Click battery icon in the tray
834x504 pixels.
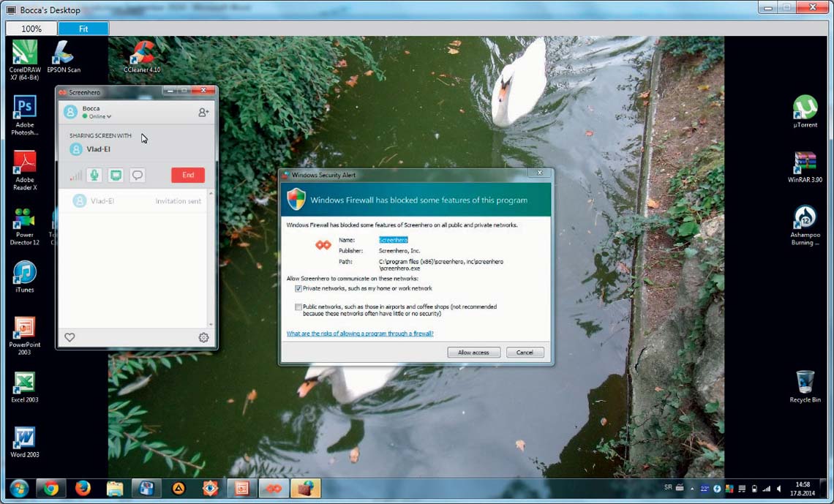[x=754, y=489]
